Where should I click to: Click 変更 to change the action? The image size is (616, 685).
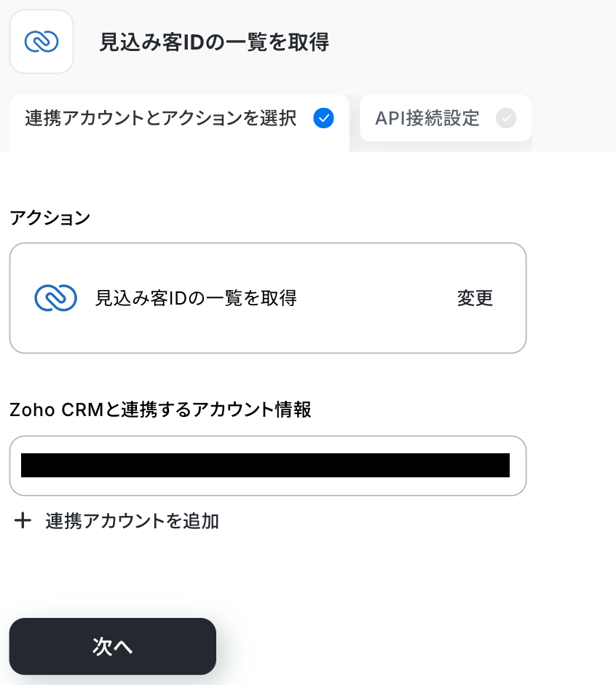tap(475, 298)
